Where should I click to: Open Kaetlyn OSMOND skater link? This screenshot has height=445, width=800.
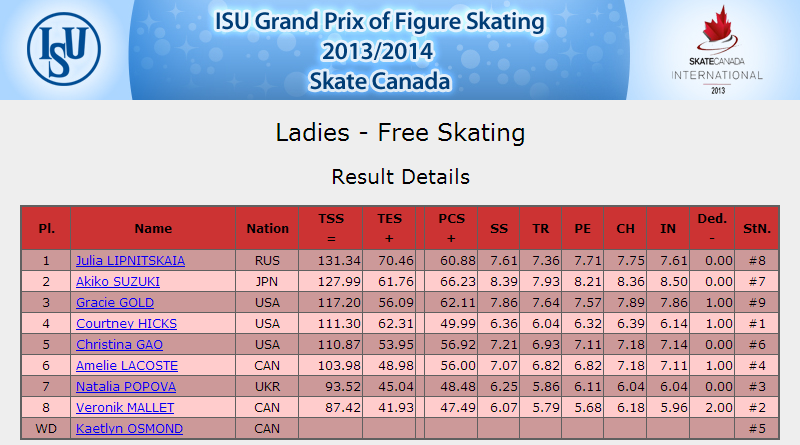[130, 428]
